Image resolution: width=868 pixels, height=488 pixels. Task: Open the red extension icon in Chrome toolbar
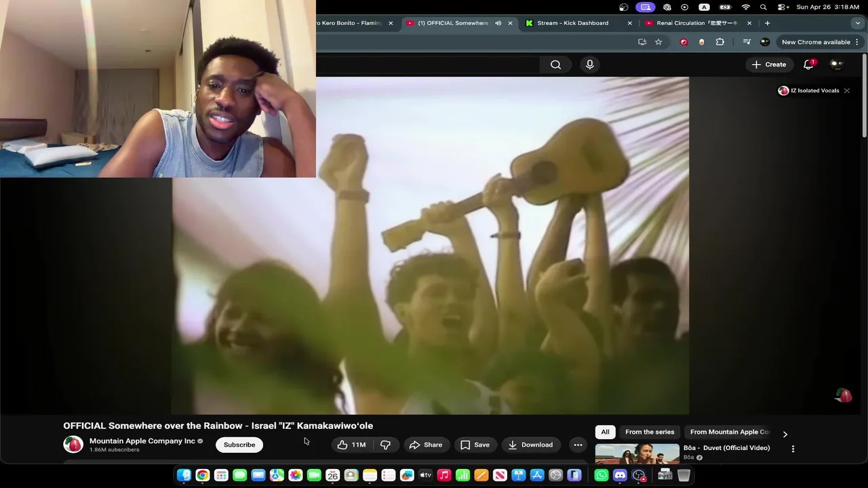click(684, 42)
